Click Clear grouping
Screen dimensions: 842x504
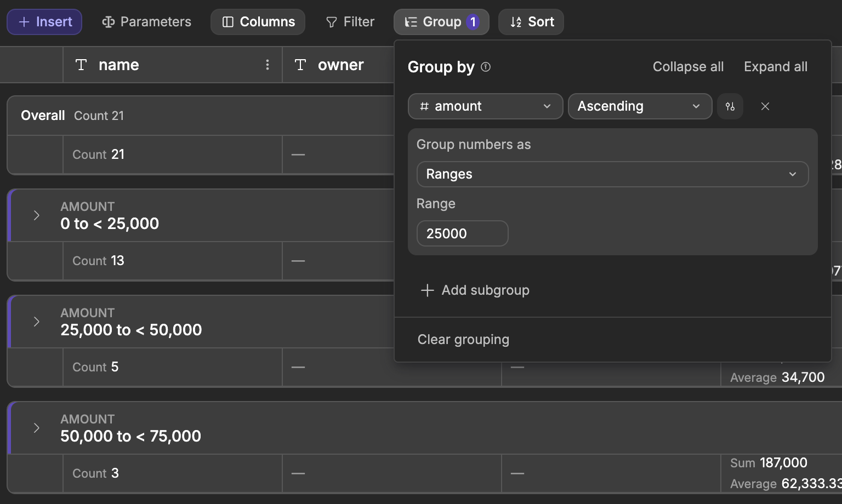pyautogui.click(x=463, y=340)
